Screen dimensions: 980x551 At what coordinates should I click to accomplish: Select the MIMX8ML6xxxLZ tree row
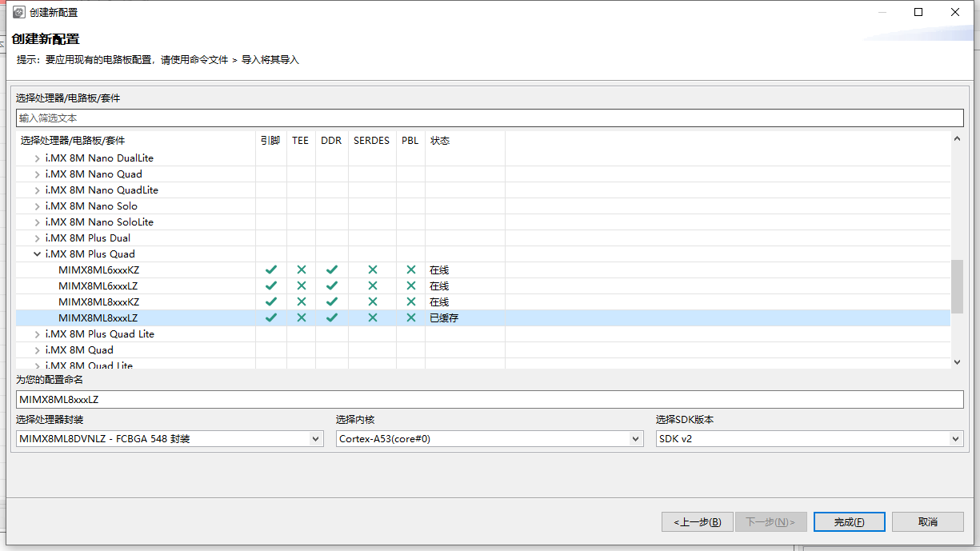point(483,286)
